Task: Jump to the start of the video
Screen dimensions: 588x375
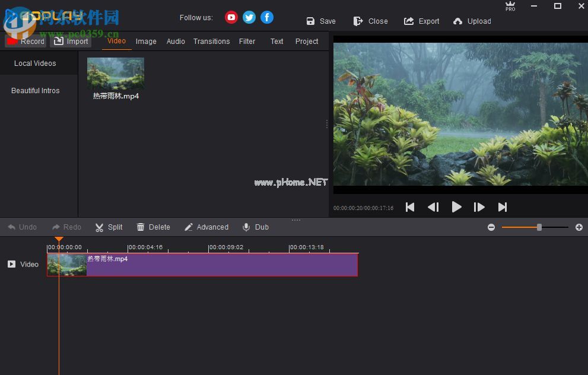Action: point(410,207)
